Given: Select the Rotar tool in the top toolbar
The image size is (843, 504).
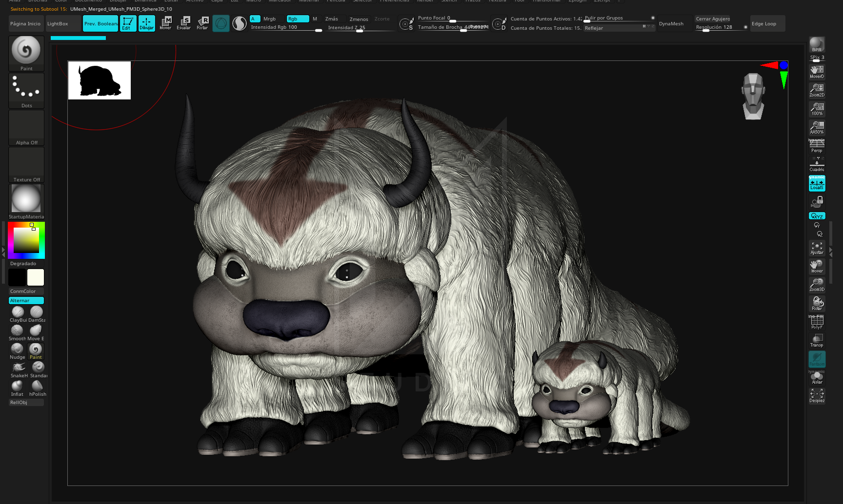Looking at the screenshot, I should pos(202,23).
